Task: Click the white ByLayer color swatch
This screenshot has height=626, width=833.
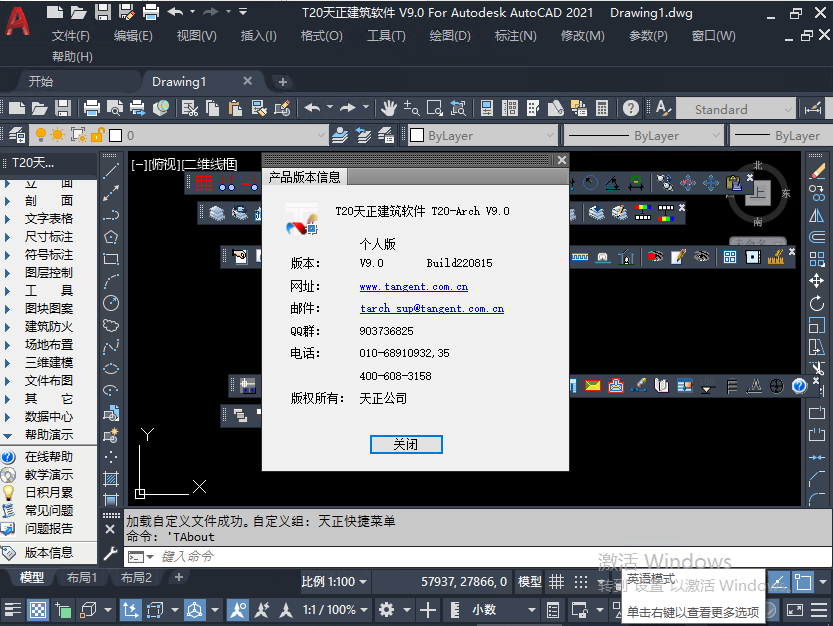Action: click(x=417, y=136)
